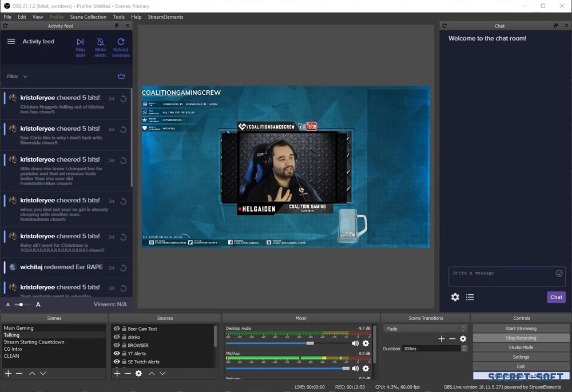Move the selected scene down
Viewport: 572px width, 392px height.
point(43,373)
